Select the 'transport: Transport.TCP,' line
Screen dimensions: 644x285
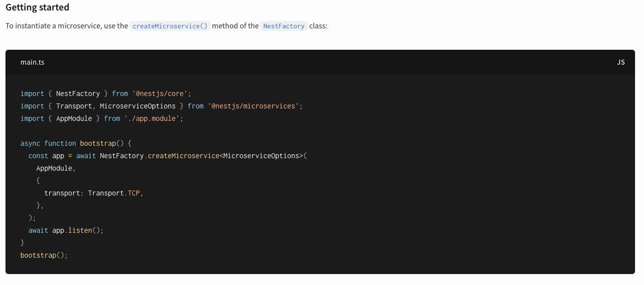click(x=94, y=193)
